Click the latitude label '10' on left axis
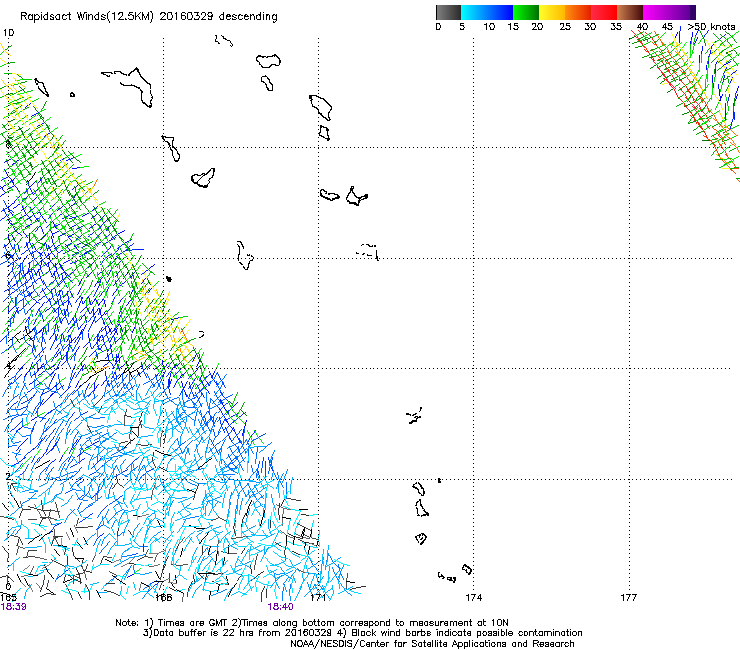This screenshot has height=650, width=740. 8,33
